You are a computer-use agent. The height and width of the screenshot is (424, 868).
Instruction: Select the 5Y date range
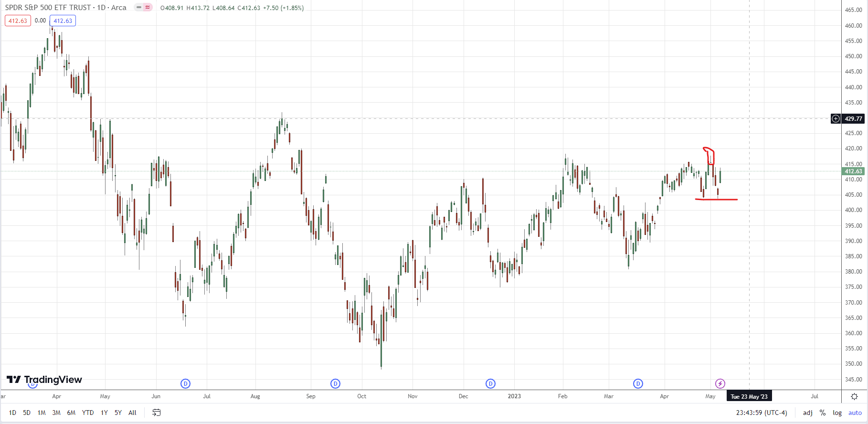click(x=118, y=413)
